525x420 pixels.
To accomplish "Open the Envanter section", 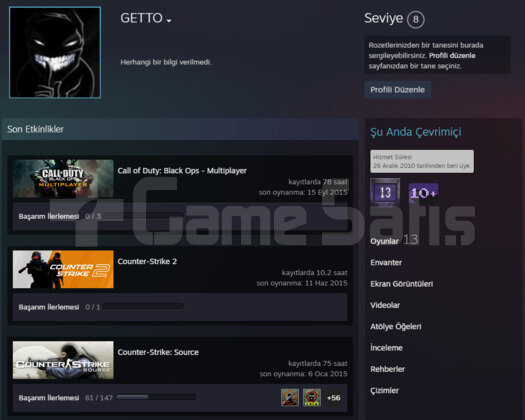I will coord(386,263).
